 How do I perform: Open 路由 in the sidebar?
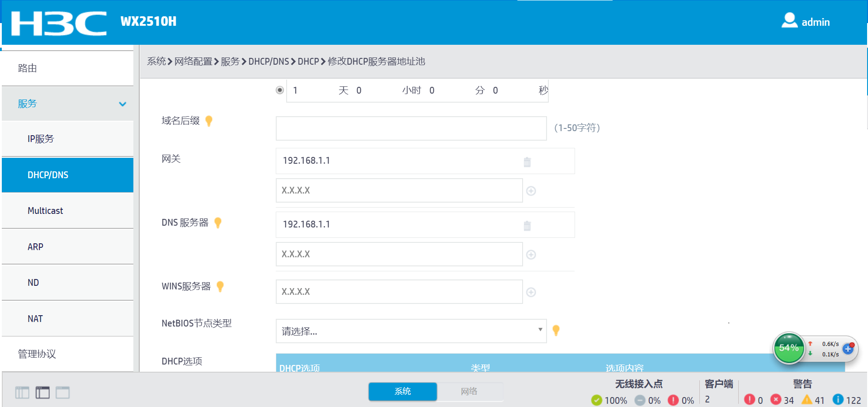pyautogui.click(x=68, y=68)
